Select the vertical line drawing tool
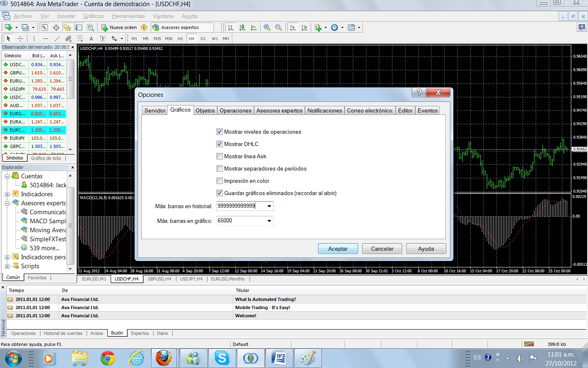588x368 pixels. coord(34,38)
